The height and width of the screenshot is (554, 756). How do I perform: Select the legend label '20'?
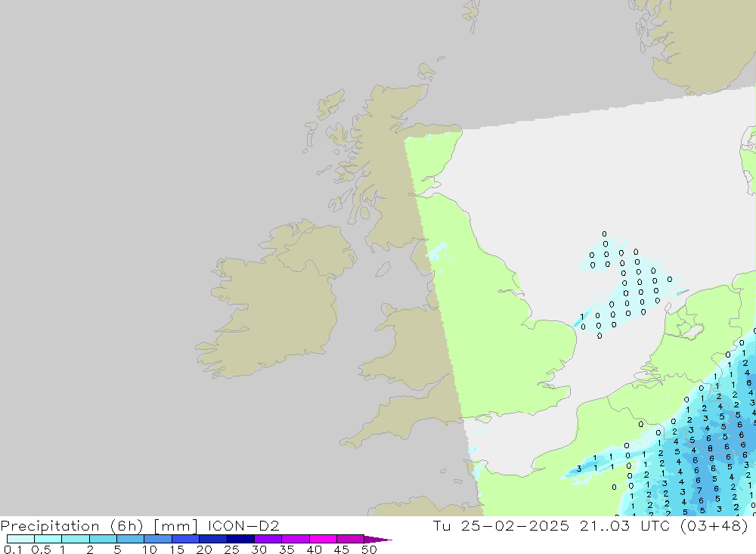[x=204, y=549]
